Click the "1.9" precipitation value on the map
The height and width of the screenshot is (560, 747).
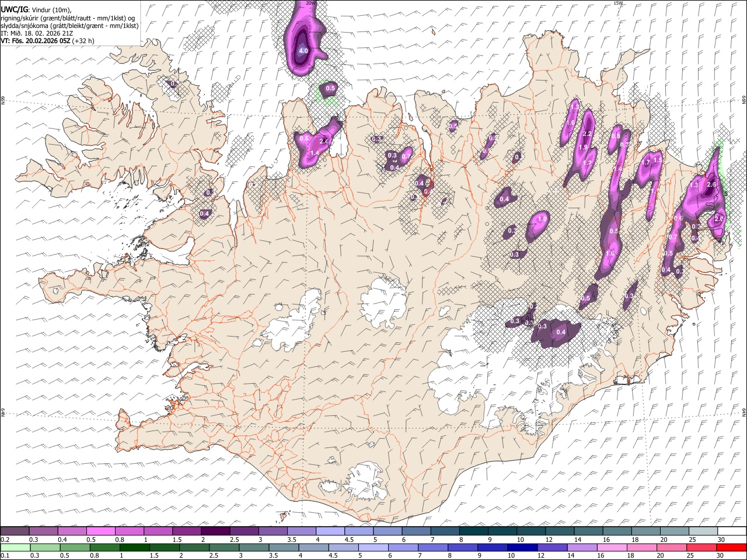coord(583,148)
